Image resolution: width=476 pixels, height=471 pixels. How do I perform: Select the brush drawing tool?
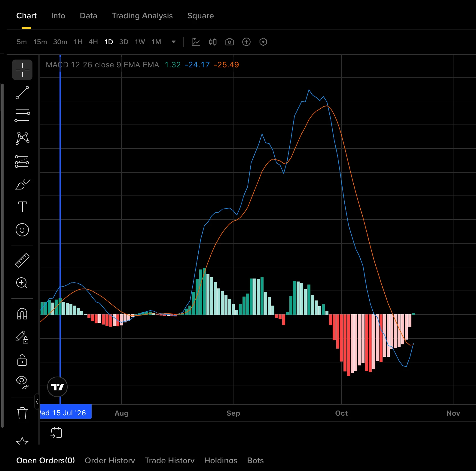pos(22,184)
